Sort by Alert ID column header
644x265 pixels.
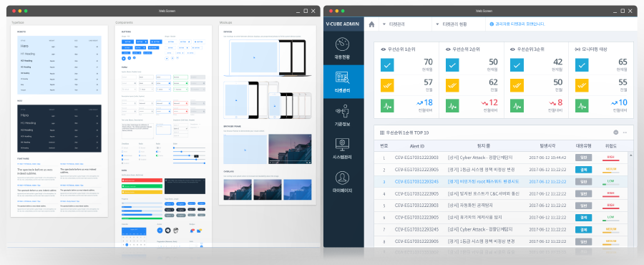(x=417, y=146)
